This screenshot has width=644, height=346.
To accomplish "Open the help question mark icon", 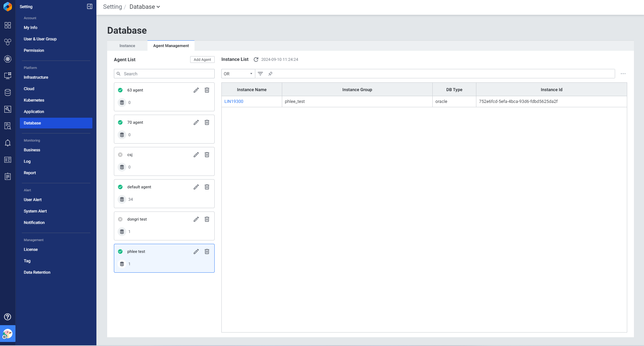I will pos(7,317).
